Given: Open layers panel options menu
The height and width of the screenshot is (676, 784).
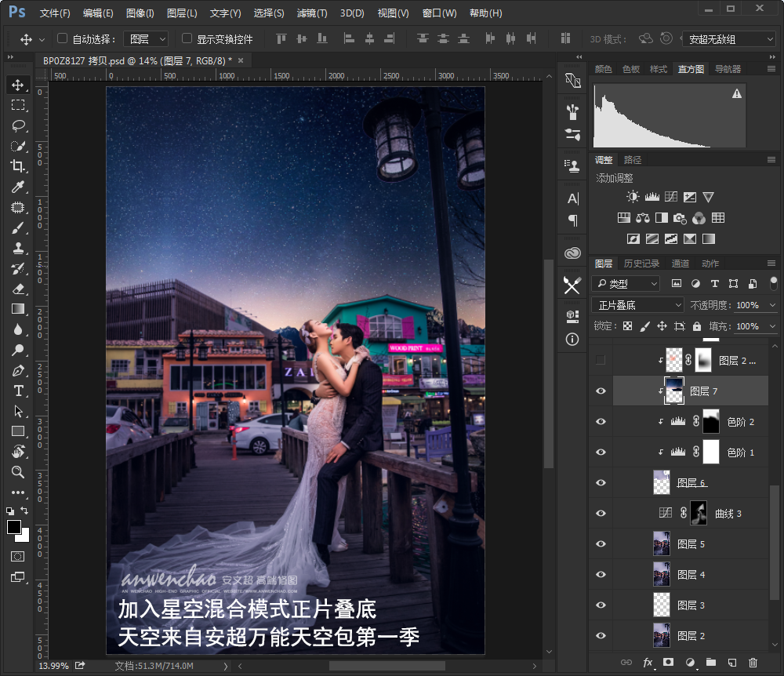Looking at the screenshot, I should 771,263.
